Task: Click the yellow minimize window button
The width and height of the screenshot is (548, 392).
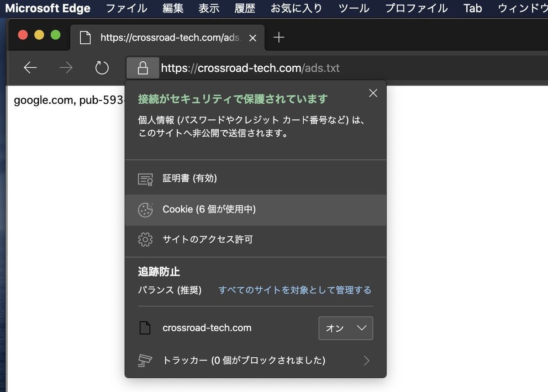Action: coord(39,35)
